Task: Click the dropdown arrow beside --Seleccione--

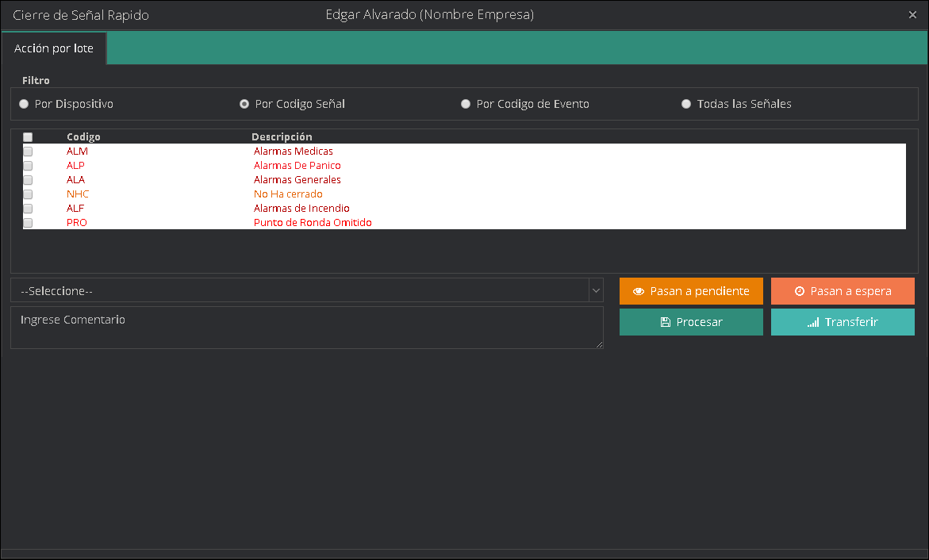Action: [x=596, y=291]
